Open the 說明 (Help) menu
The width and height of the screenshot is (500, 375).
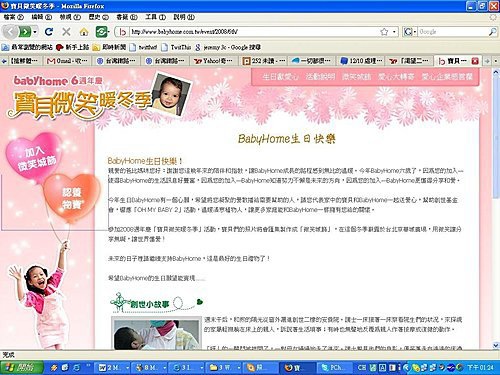click(x=184, y=17)
